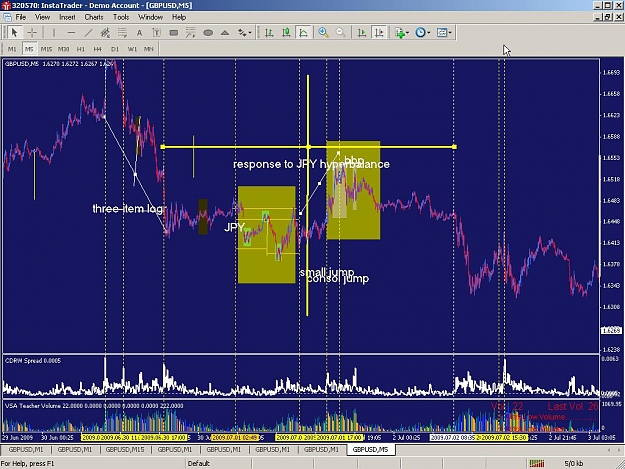This screenshot has height=469, width=625.
Task: Switch chart to Candlesticks mode
Action: (x=286, y=33)
